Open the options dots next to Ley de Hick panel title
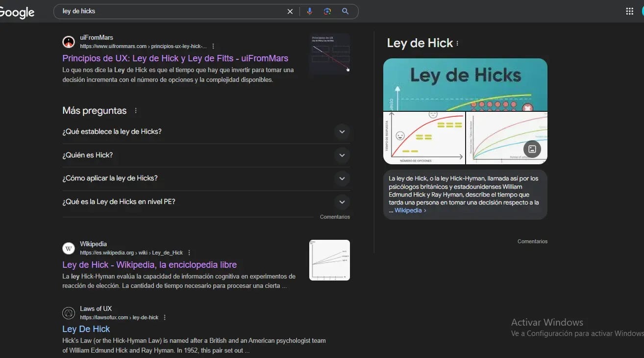 [x=457, y=43]
